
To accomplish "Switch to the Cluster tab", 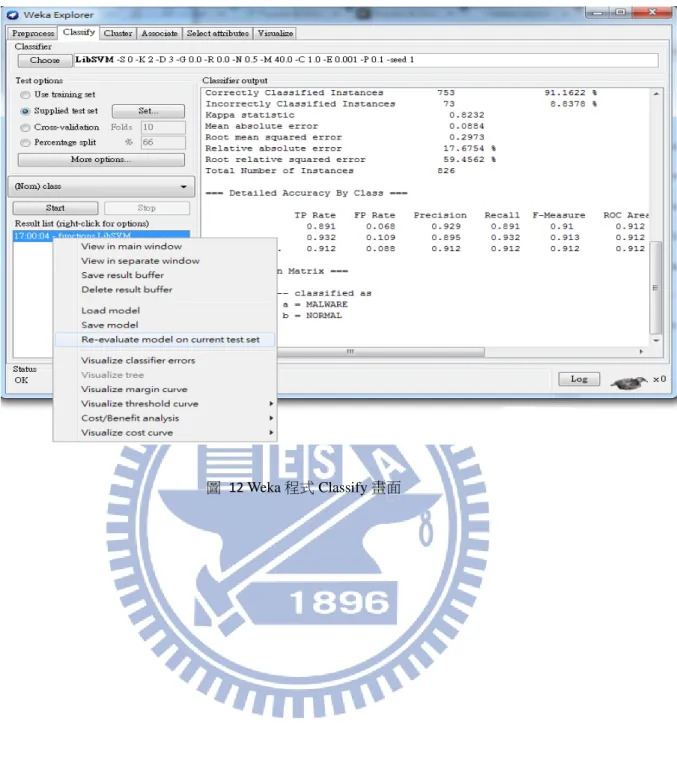I will (x=118, y=33).
